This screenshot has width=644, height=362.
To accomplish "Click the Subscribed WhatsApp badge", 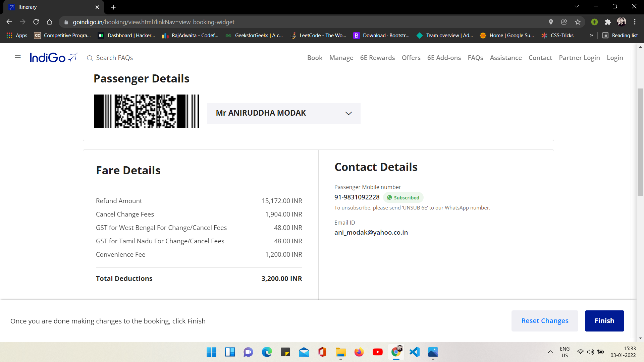I will pos(403,197).
